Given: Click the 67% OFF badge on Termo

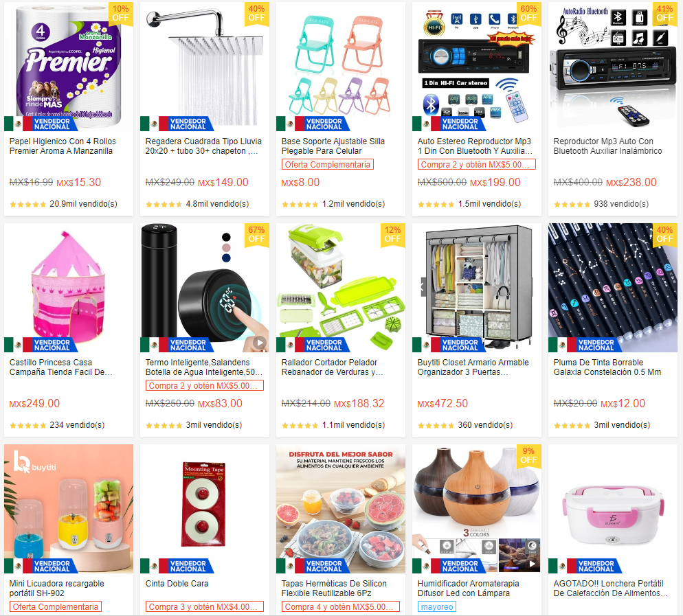Looking at the screenshot, I should point(256,235).
